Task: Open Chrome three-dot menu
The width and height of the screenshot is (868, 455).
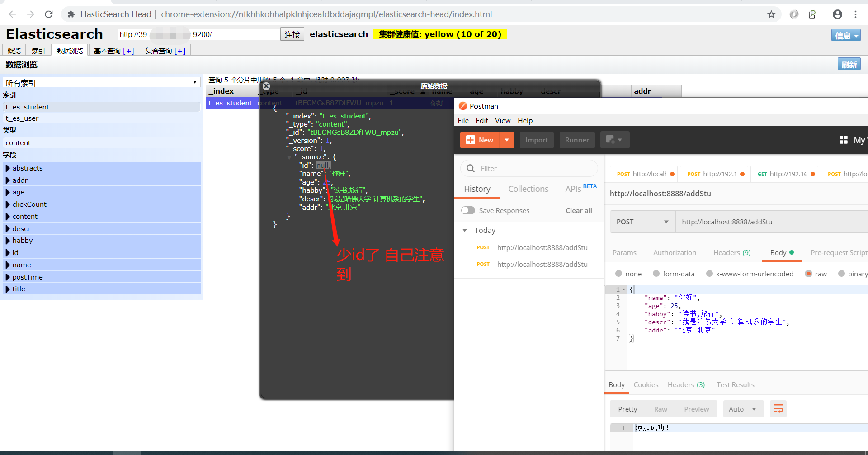Action: pyautogui.click(x=855, y=14)
